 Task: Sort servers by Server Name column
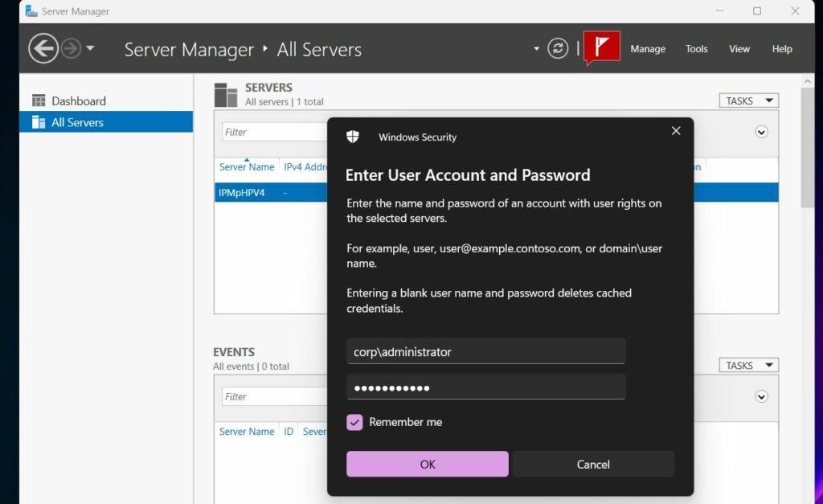[x=247, y=167]
